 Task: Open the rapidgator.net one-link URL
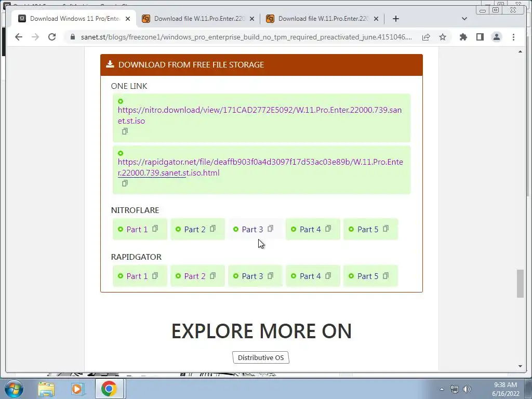point(260,167)
